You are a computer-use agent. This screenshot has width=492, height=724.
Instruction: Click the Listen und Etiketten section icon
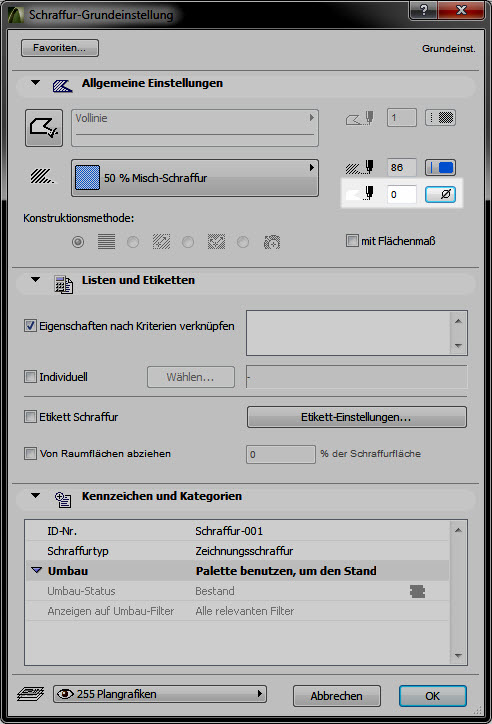pos(63,284)
